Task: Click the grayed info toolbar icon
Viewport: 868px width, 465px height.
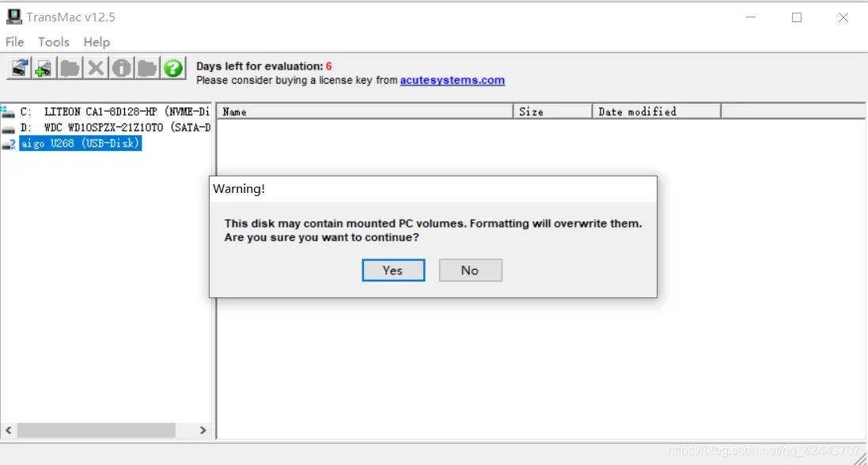Action: tap(122, 68)
